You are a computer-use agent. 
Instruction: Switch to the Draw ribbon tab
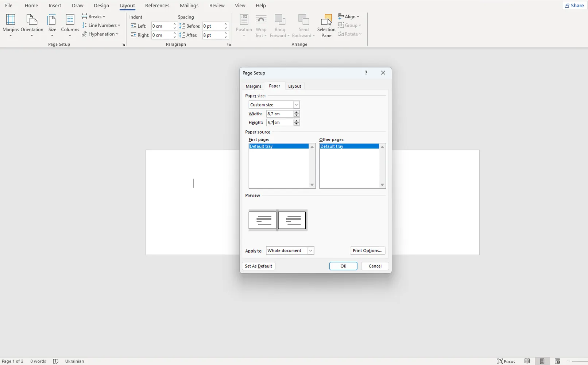78,5
